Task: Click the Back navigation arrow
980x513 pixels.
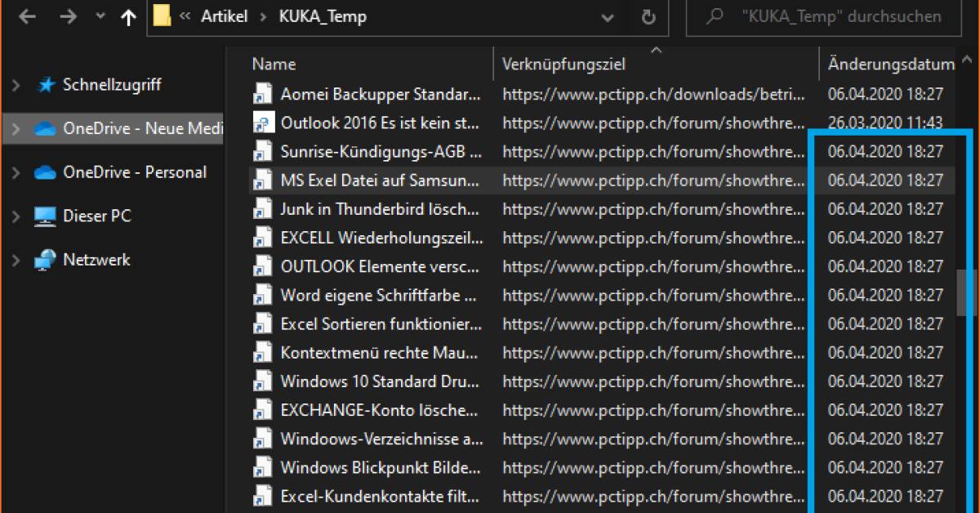Action: point(26,17)
